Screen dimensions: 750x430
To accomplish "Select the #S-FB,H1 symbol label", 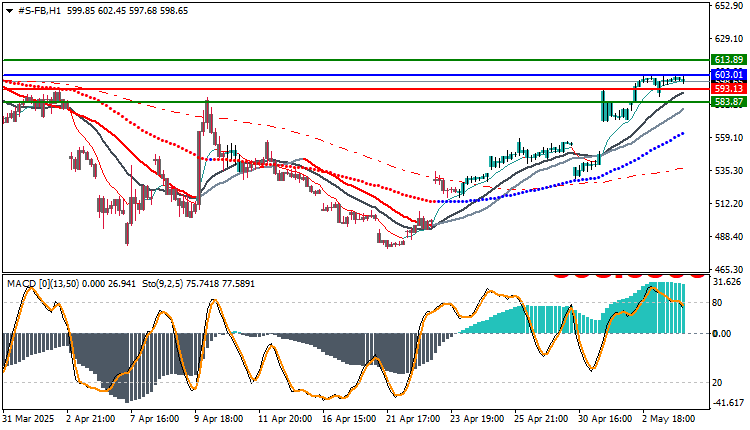I will (39, 11).
